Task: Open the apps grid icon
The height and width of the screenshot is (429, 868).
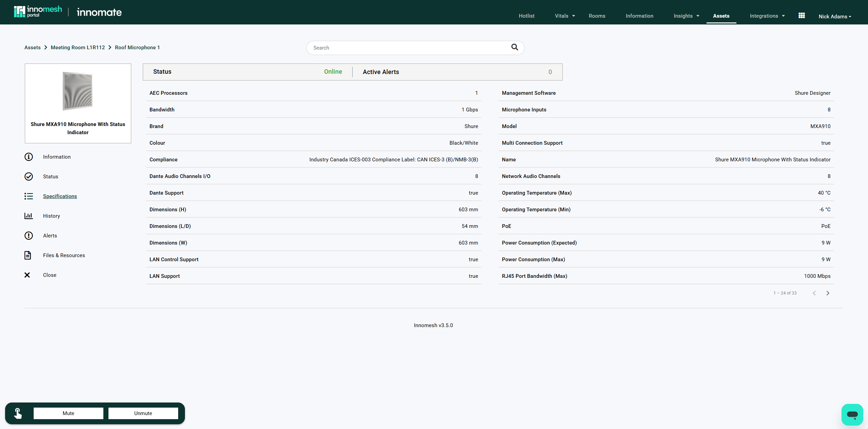Action: [801, 16]
